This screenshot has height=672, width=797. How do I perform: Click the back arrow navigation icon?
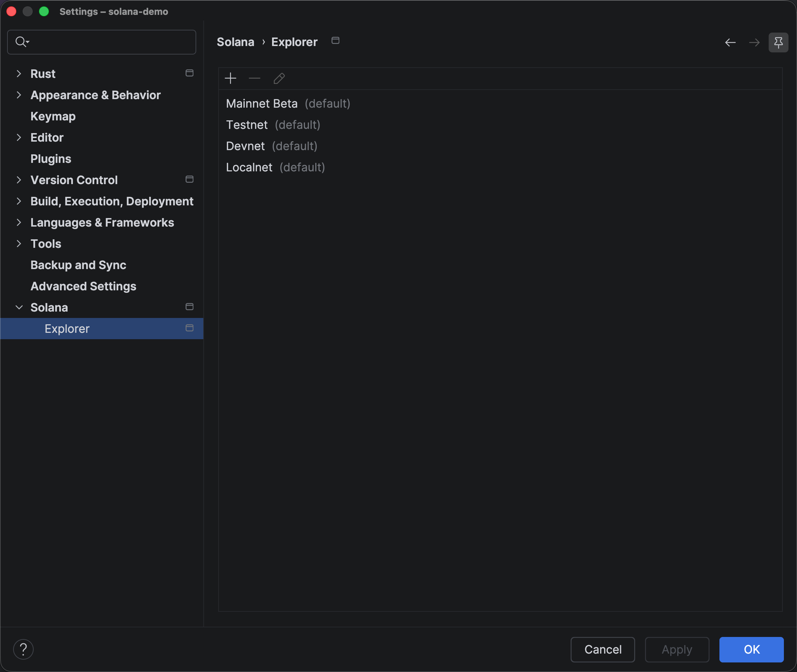(730, 42)
